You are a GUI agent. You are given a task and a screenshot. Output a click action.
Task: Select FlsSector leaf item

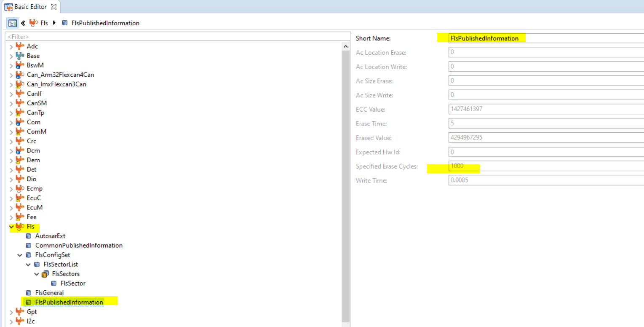click(73, 283)
